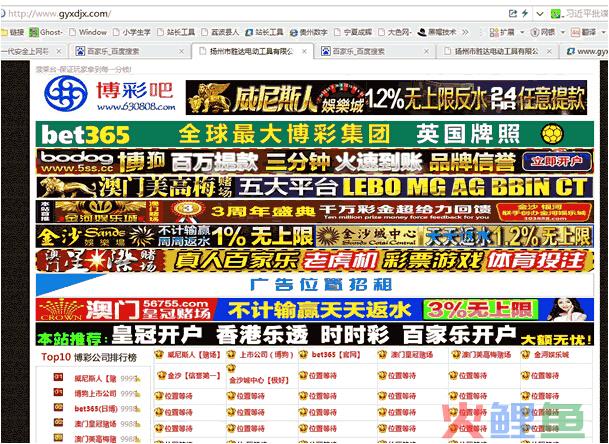Select 澳门皇冠赌场 in the Top10 list
This screenshot has width=609, height=444.
coord(95,424)
